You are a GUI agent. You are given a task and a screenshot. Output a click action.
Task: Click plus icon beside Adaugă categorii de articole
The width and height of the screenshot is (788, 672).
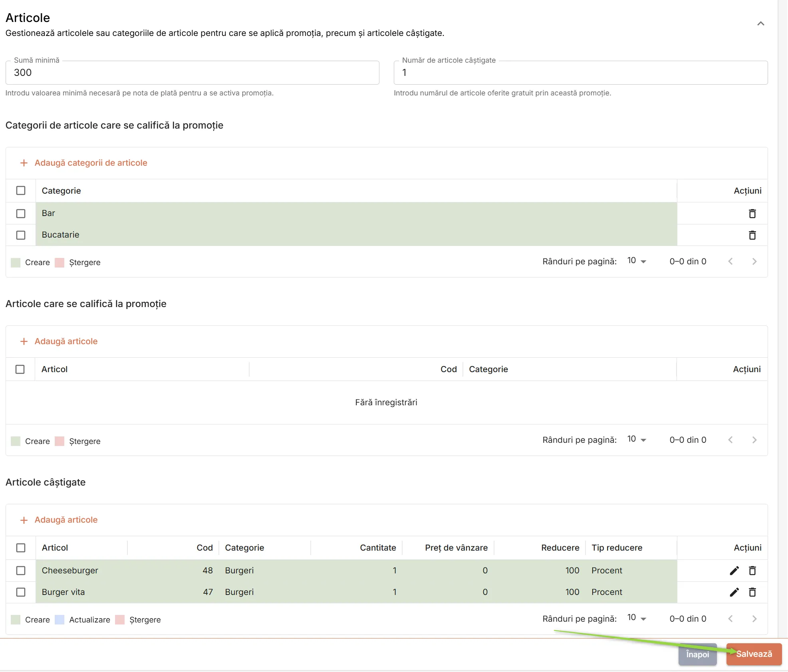24,163
